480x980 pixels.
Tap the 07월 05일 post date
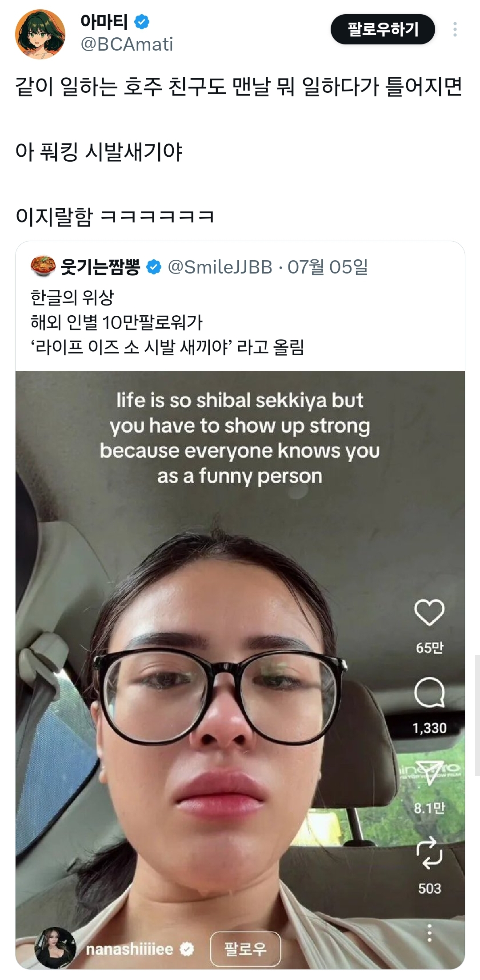pyautogui.click(x=328, y=267)
